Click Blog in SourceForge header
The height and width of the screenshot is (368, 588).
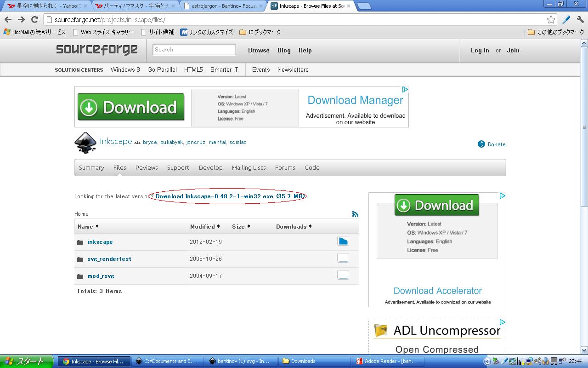284,50
